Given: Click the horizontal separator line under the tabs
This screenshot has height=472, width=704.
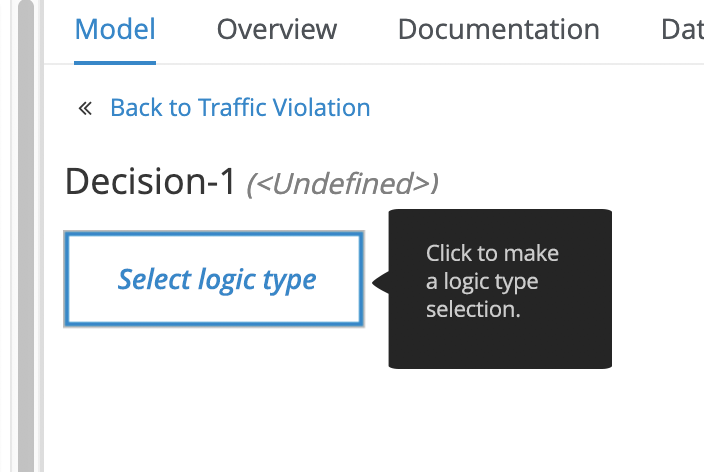Looking at the screenshot, I should (x=400, y=64).
